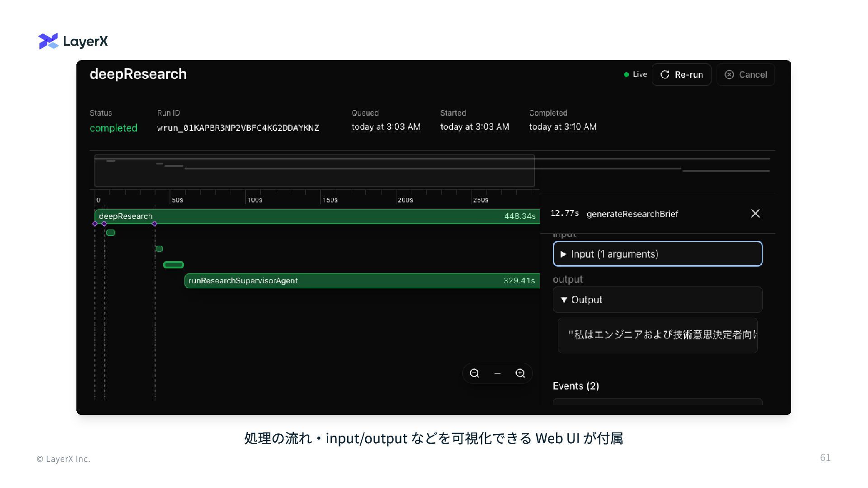
Task: Click the outlined green step span
Action: point(174,265)
